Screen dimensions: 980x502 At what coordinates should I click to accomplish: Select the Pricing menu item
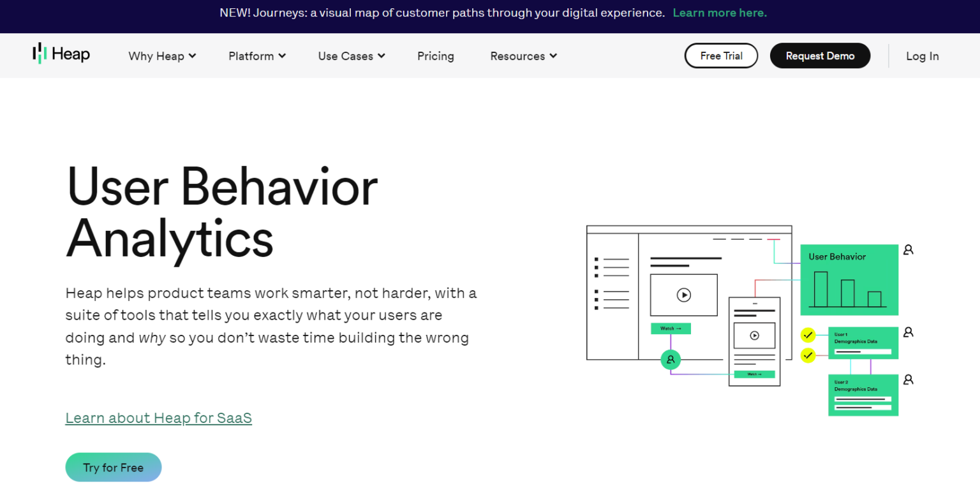pyautogui.click(x=435, y=56)
